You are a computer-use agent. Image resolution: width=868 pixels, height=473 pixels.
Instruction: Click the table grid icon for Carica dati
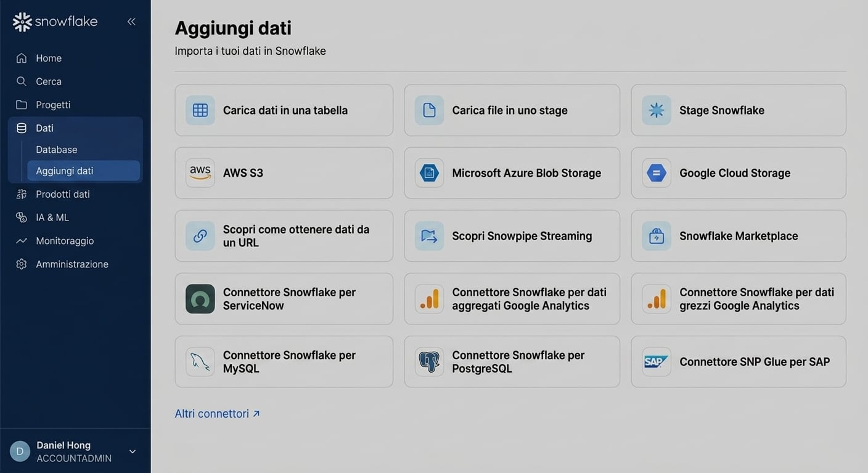click(200, 110)
